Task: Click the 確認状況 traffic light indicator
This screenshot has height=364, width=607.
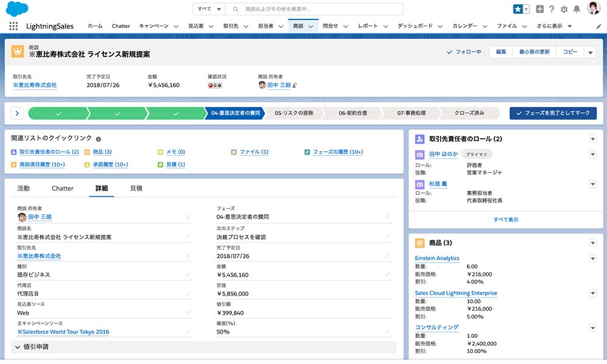Action: coord(215,86)
